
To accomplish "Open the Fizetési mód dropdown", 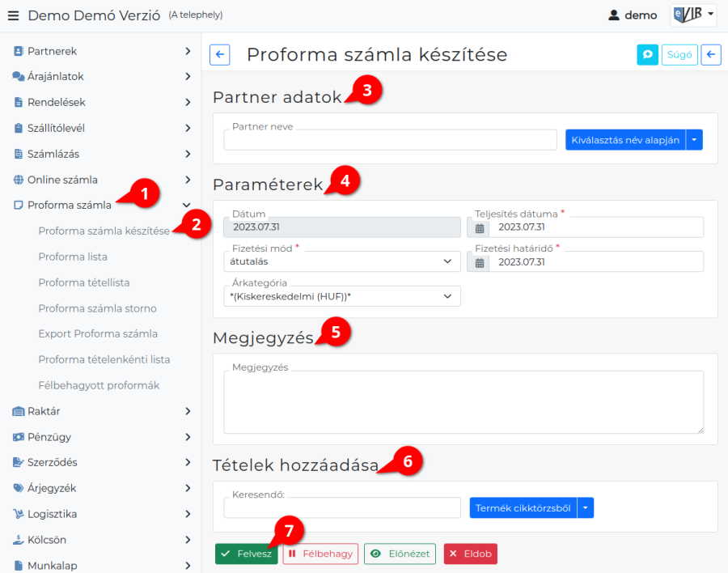I will pos(341,261).
